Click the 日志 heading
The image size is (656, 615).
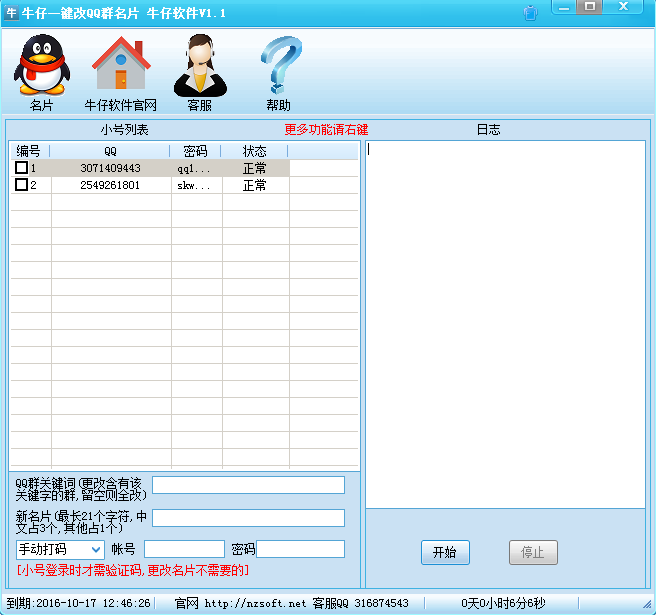pyautogui.click(x=488, y=130)
